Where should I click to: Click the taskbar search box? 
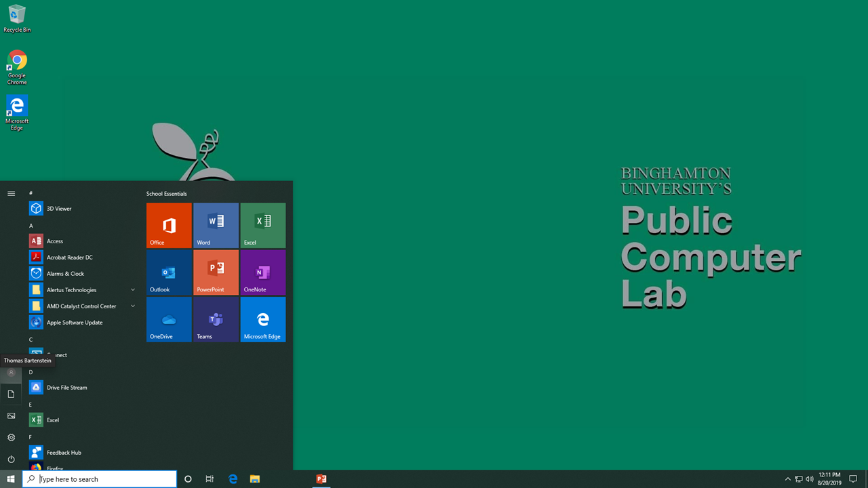click(x=100, y=479)
